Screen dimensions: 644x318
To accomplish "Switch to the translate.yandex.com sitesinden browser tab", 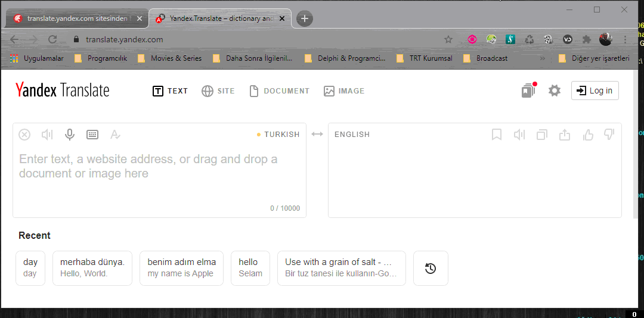I will pos(76,18).
